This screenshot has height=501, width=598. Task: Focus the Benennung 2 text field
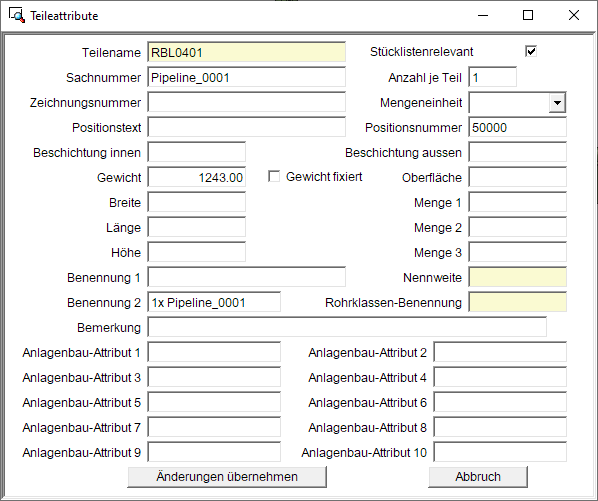[x=214, y=302]
